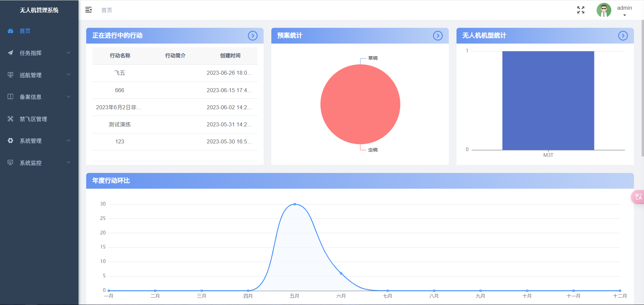Open details arrow for 无人机机型统计

point(623,36)
